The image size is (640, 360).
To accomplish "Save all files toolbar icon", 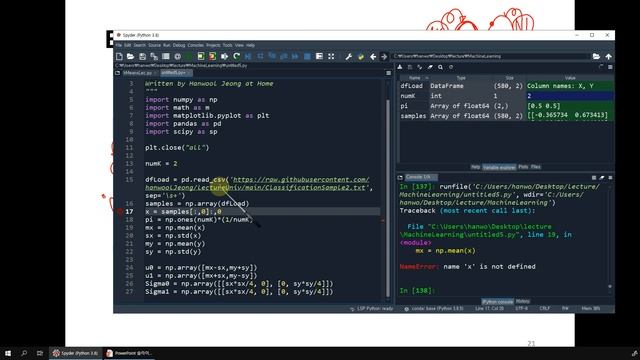I will (154, 56).
